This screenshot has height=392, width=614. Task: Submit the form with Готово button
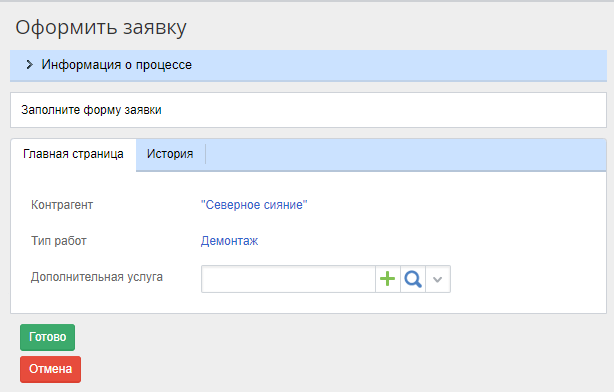[47, 337]
